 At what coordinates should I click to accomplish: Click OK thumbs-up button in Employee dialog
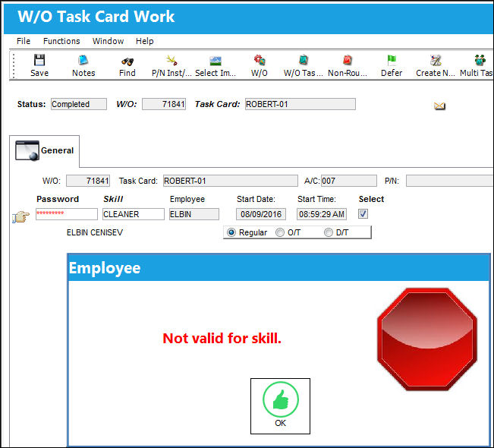281,406
